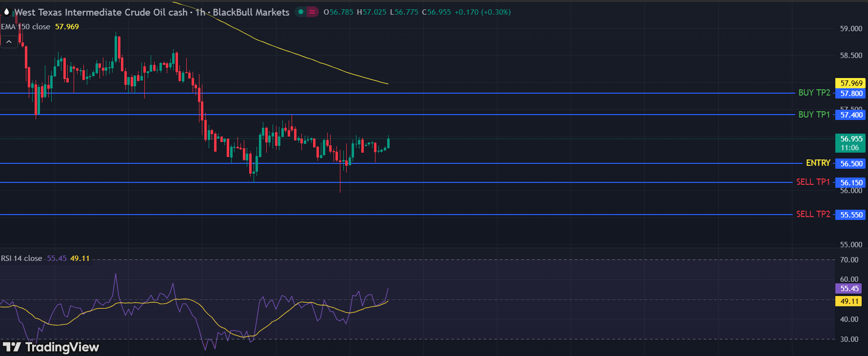
Task: Click the 56.500 entry price tag
Action: click(851, 164)
